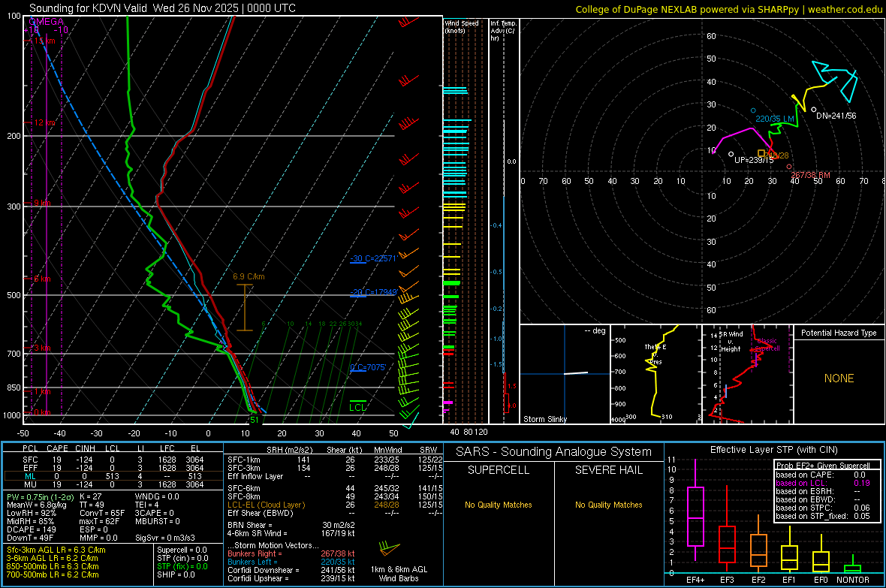886x588 pixels.
Task: Click the 1km & 6km AGL wind barb icon
Action: 389,548
